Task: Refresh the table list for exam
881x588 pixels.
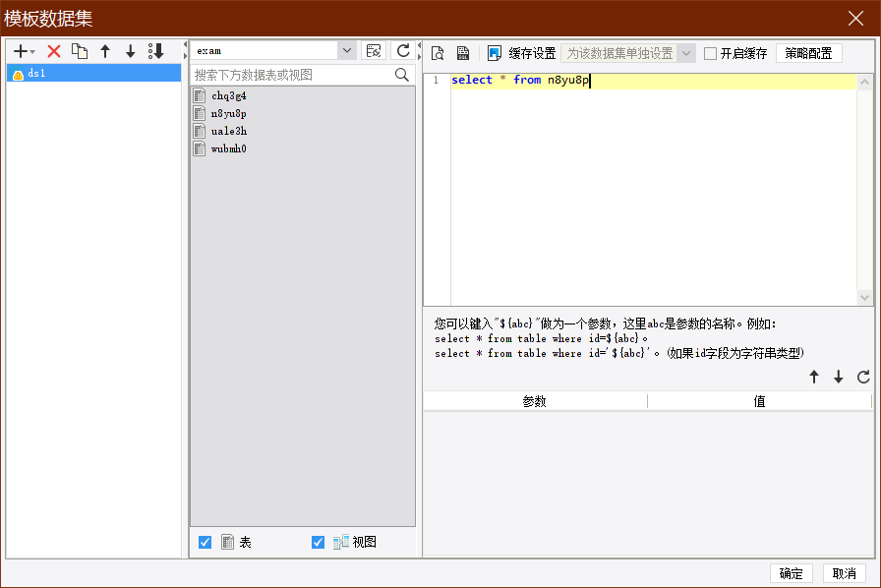Action: [403, 51]
